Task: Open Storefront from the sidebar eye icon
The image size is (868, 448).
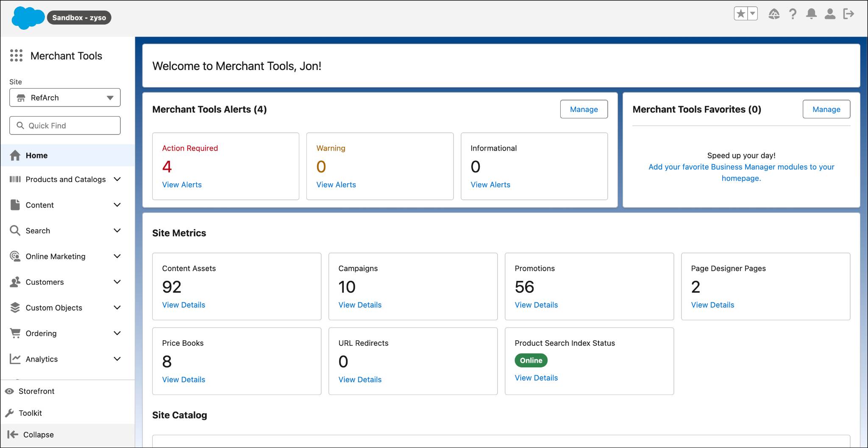Action: (x=36, y=391)
